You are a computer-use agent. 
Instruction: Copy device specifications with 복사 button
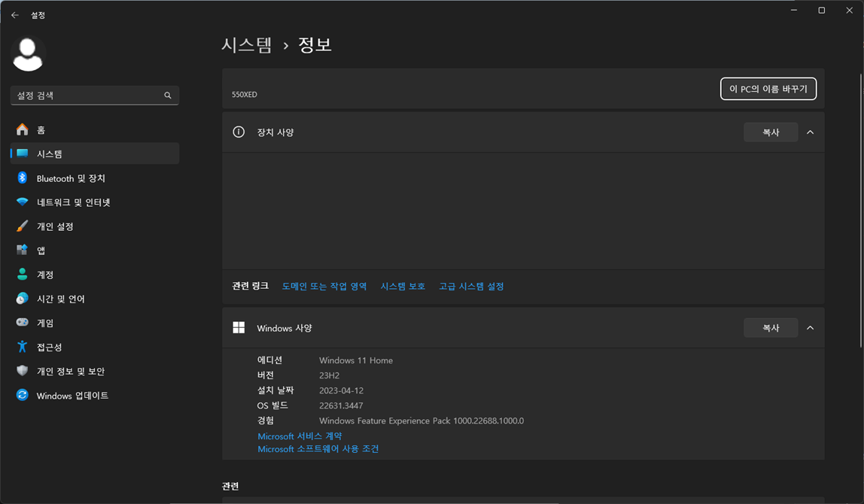click(771, 132)
